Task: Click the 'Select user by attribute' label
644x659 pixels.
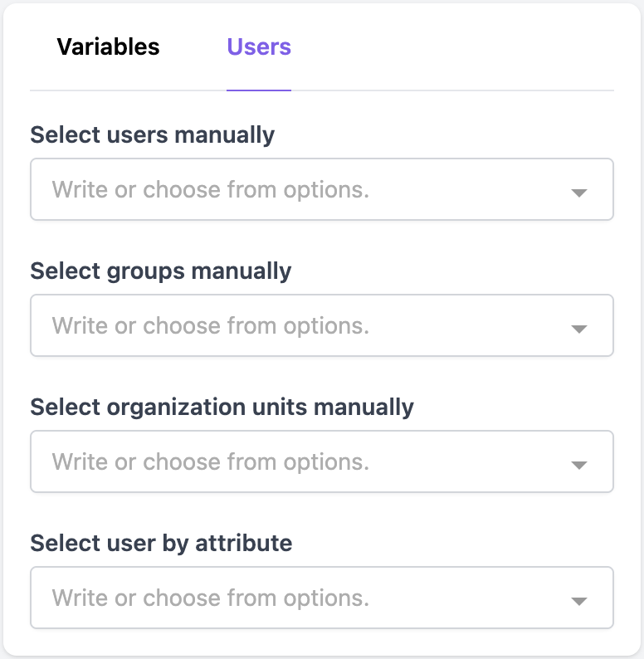Action: click(161, 543)
